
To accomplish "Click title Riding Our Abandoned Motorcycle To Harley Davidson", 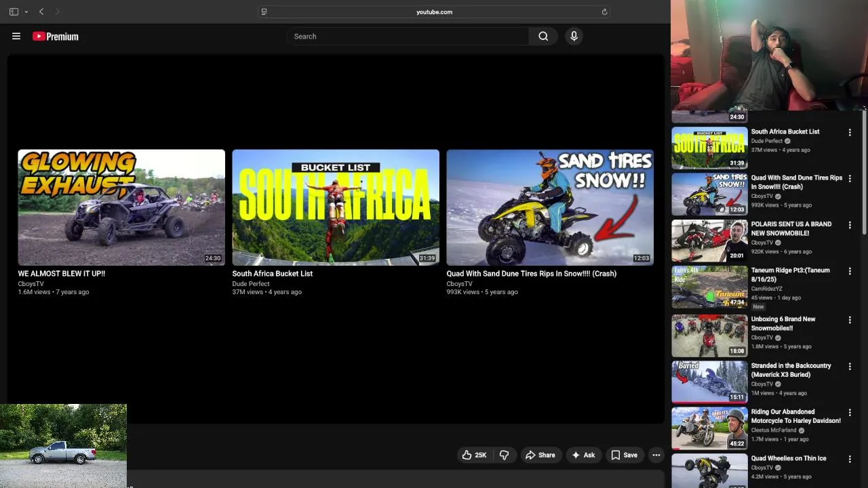I will 795,416.
